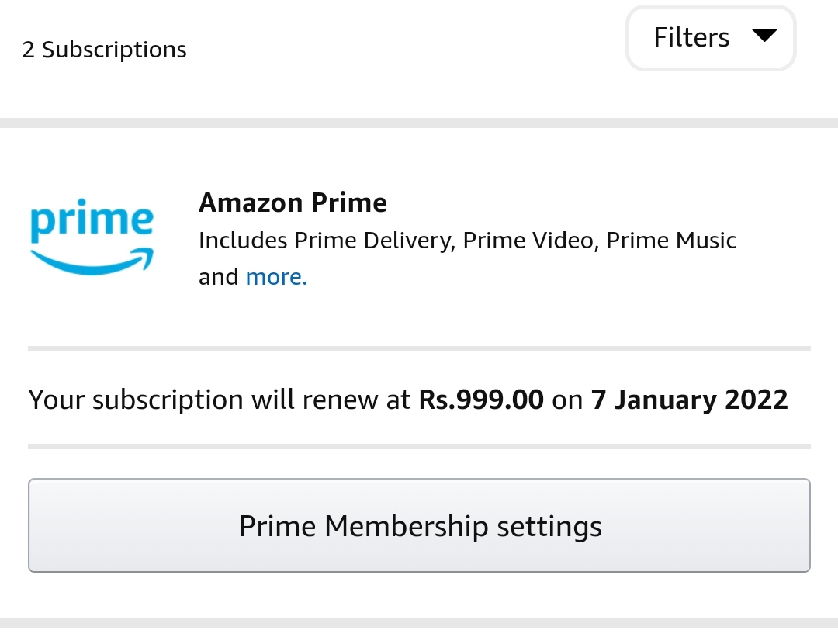Open the Filters dropdown
This screenshot has height=644, width=838.
(711, 38)
